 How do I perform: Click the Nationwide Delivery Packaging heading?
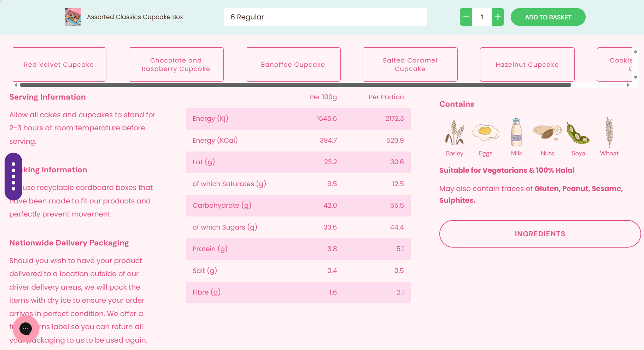69,243
